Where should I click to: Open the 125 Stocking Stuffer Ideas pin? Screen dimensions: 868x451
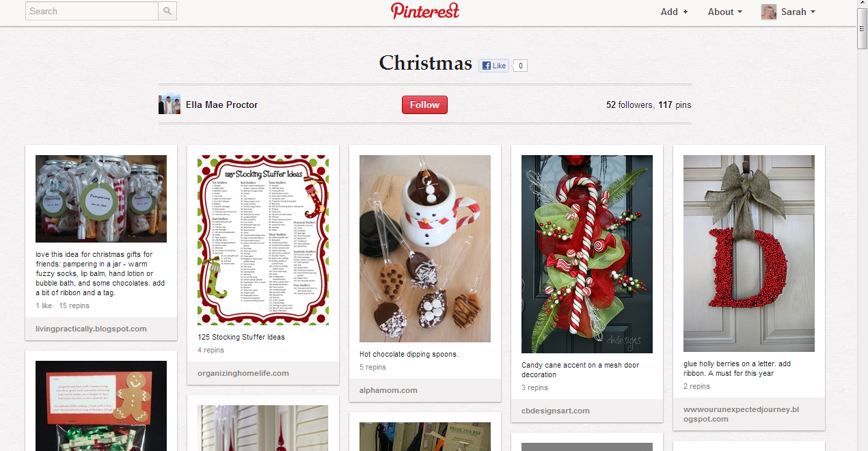coord(263,240)
